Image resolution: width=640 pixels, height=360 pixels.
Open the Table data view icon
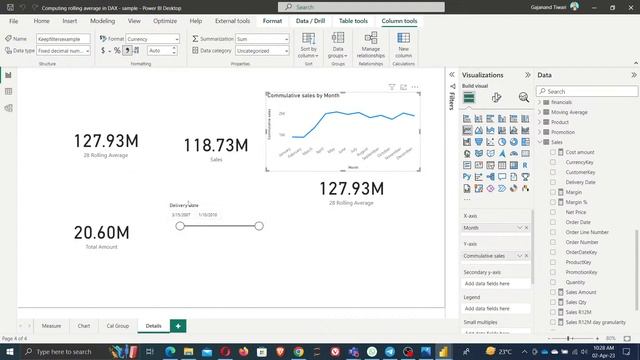[x=8, y=91]
